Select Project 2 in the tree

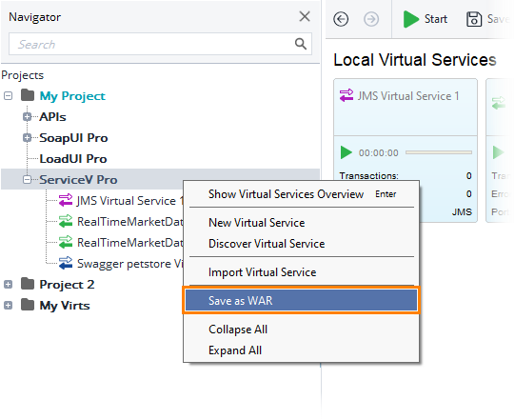pos(67,285)
